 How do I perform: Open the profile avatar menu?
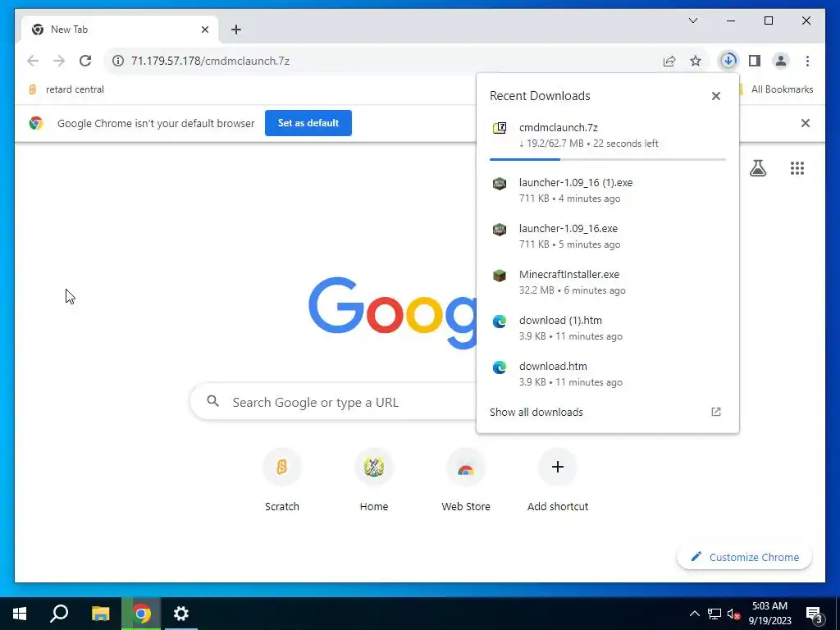(x=781, y=61)
